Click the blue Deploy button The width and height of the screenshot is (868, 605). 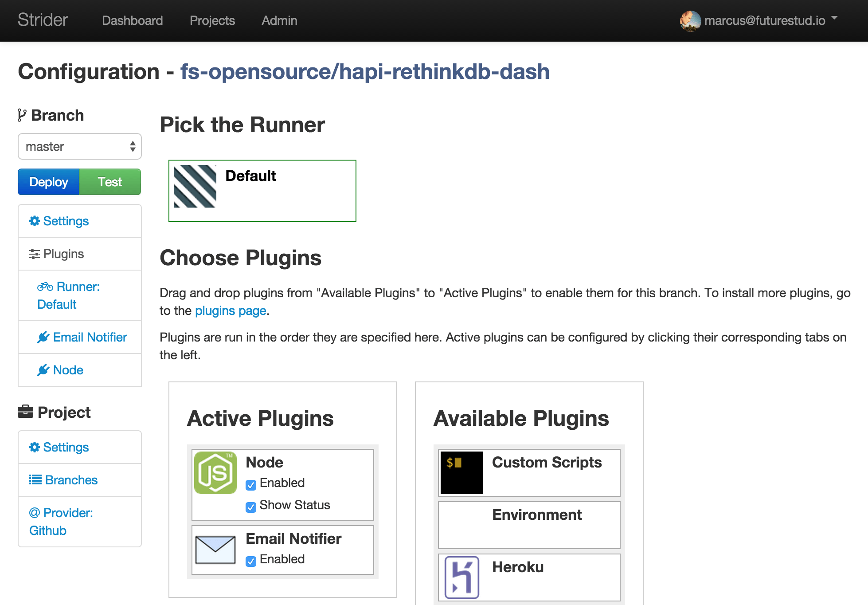pyautogui.click(x=49, y=182)
